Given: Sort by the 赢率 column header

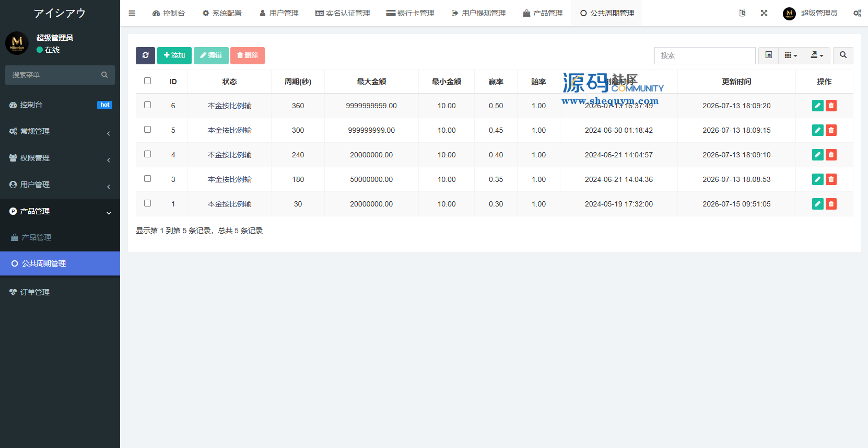Looking at the screenshot, I should (x=496, y=82).
